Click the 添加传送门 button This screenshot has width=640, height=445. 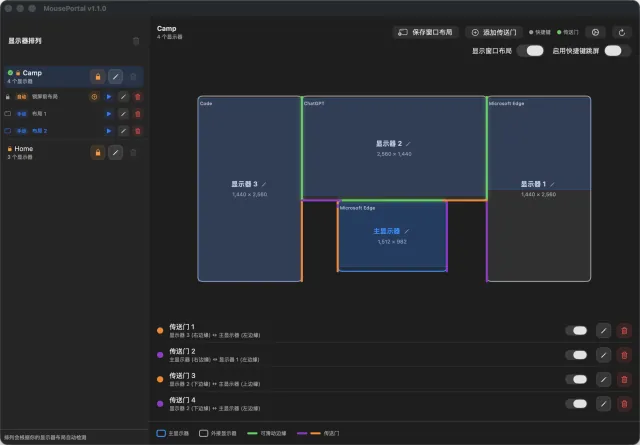pos(494,32)
